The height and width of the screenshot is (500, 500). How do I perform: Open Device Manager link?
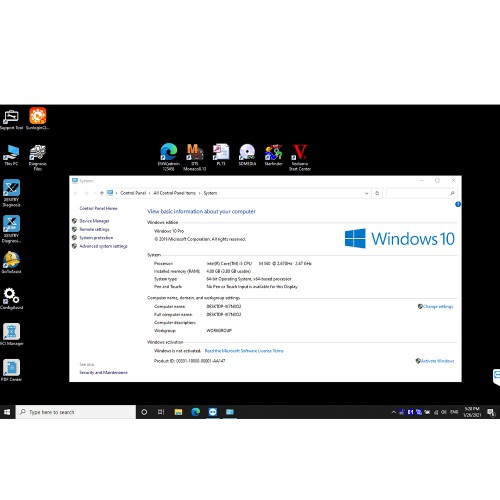(94, 221)
